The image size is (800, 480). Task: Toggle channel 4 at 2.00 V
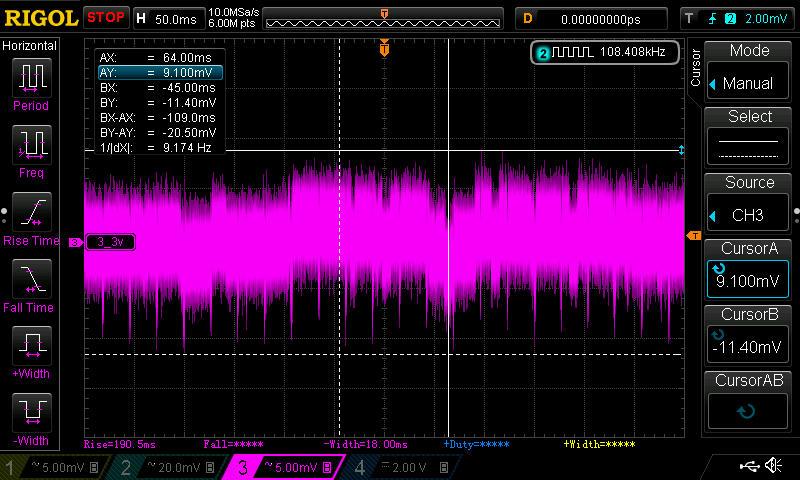[405, 467]
